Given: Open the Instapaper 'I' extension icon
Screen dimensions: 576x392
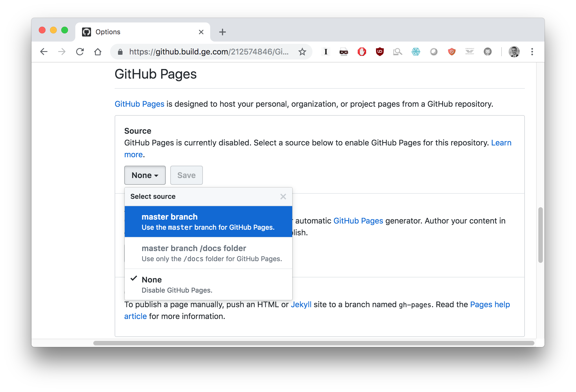Looking at the screenshot, I should (x=326, y=52).
